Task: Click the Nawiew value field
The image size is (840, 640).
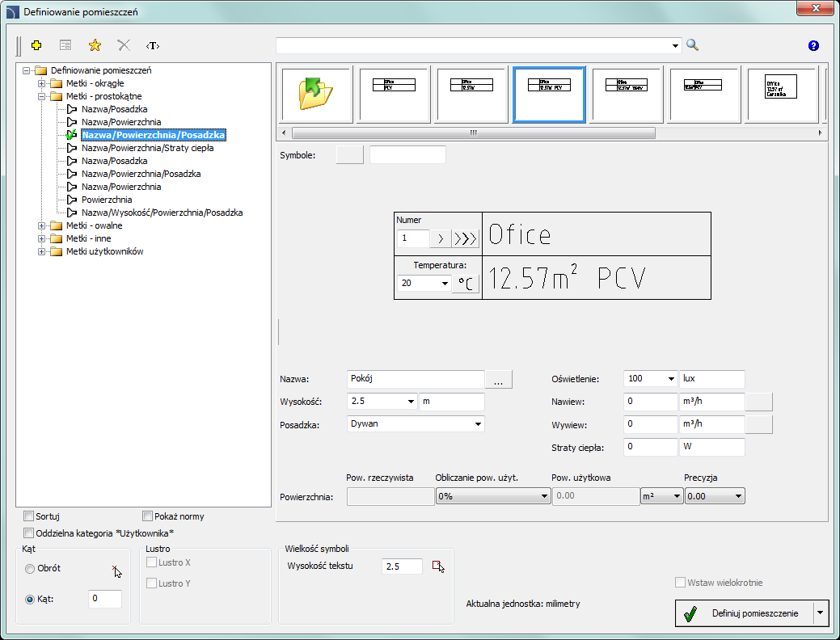Action: click(650, 402)
